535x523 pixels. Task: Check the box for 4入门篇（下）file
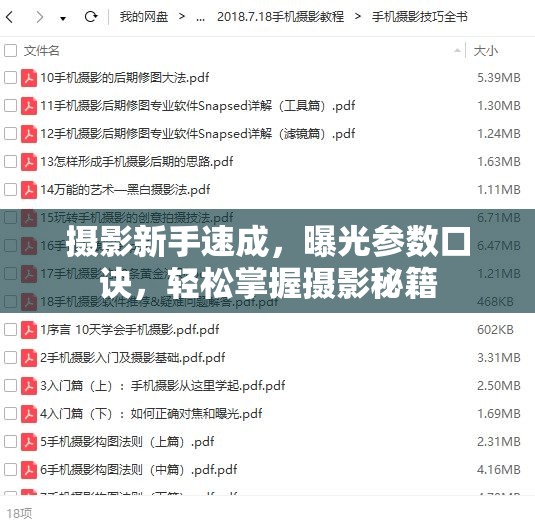(x=10, y=413)
